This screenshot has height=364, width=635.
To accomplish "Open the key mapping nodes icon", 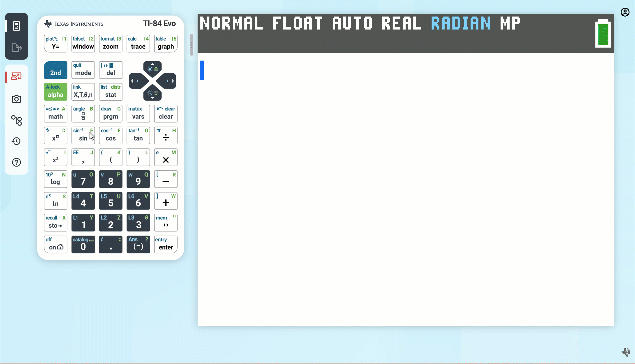I will (17, 121).
